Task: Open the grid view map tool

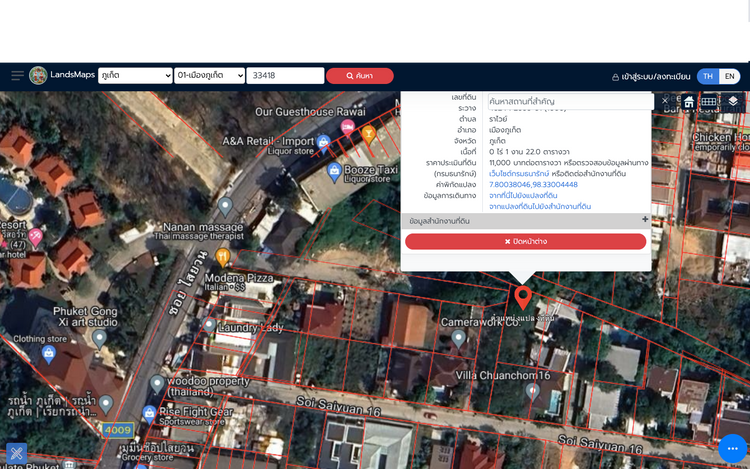Action: point(708,101)
